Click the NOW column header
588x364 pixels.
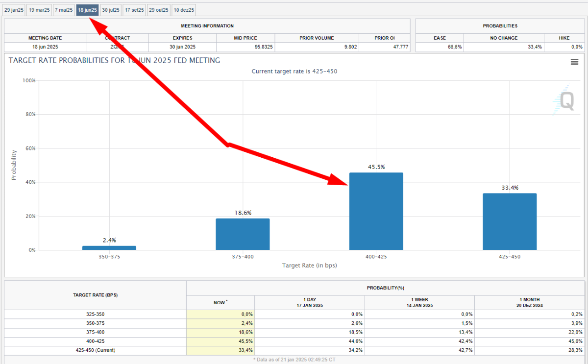coord(220,302)
